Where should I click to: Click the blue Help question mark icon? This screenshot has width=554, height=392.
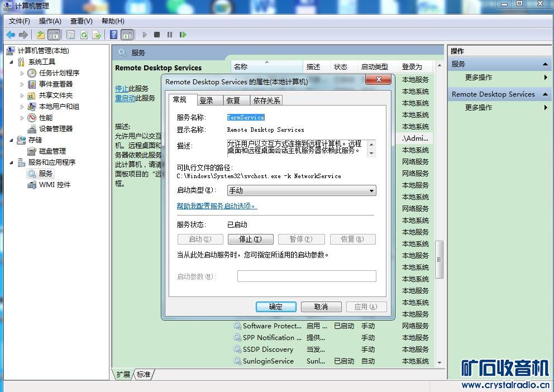coord(114,35)
